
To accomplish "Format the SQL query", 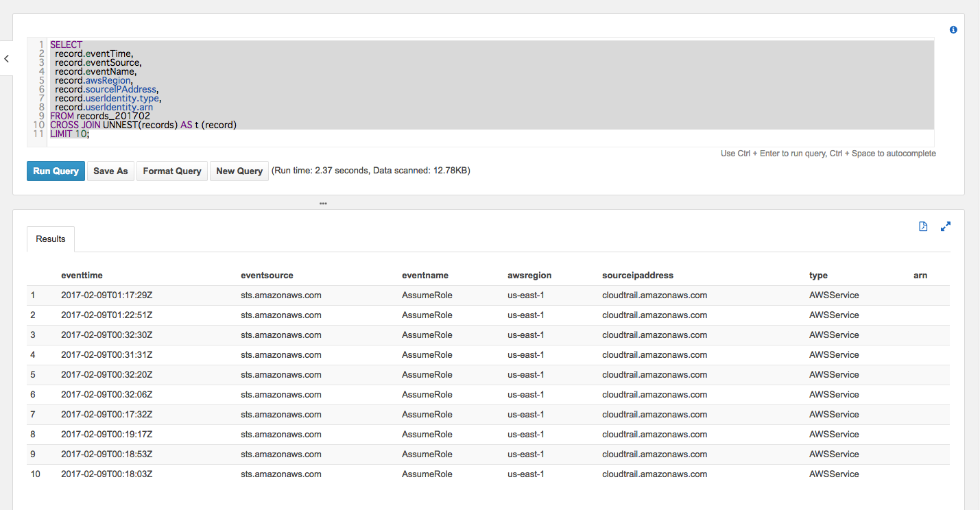I will click(x=171, y=171).
